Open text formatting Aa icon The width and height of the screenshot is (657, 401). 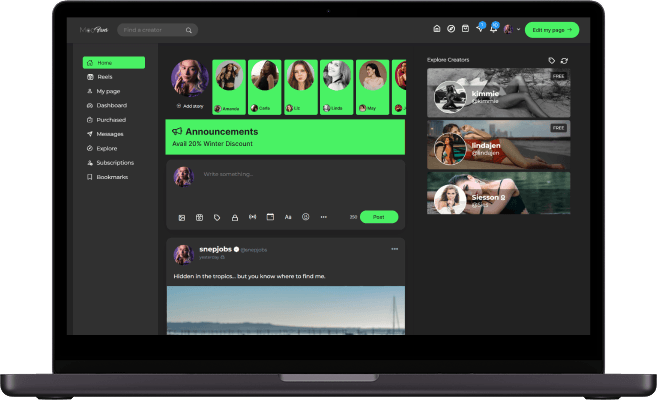pyautogui.click(x=288, y=217)
